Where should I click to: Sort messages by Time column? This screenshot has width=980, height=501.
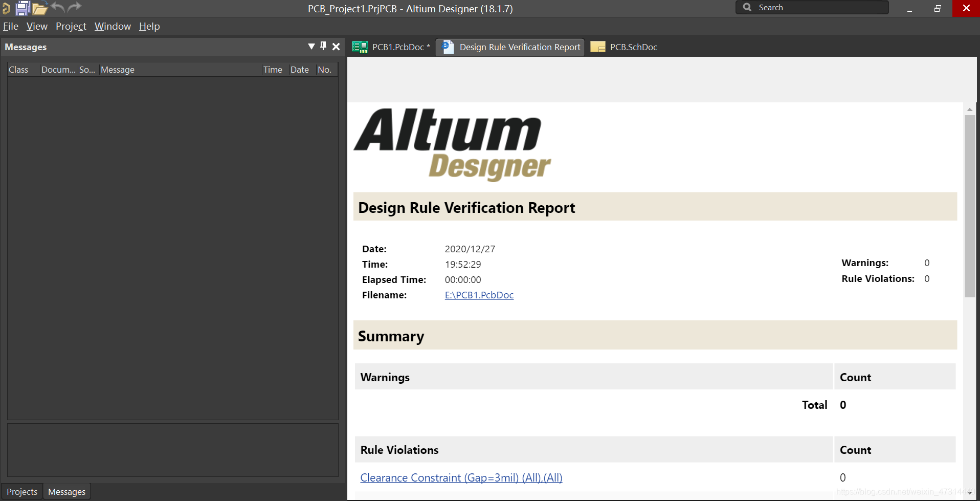pos(275,70)
